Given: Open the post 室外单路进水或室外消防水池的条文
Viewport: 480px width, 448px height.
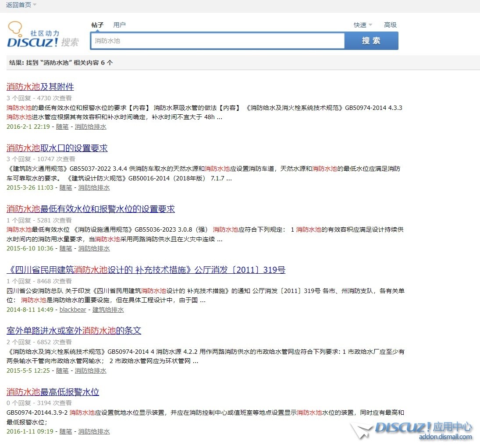Looking at the screenshot, I should (x=74, y=331).
